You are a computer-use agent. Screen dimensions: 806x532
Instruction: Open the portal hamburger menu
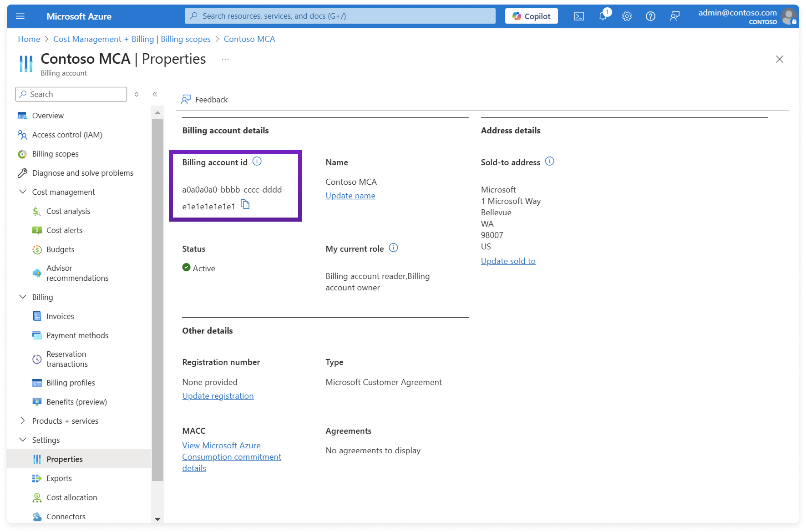[20, 16]
